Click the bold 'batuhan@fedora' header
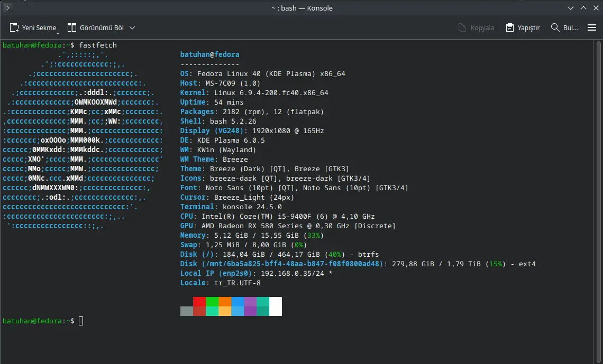Screen dimensions: 603x364 (209, 54)
